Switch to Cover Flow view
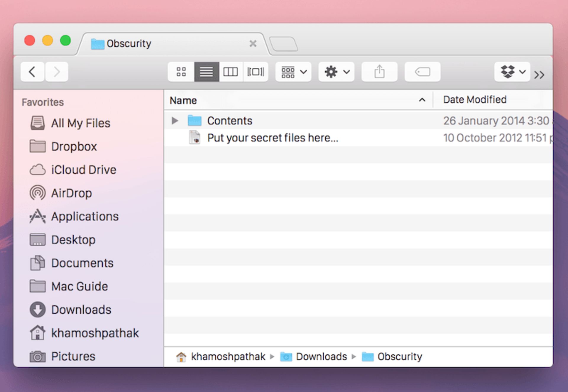 pyautogui.click(x=256, y=72)
